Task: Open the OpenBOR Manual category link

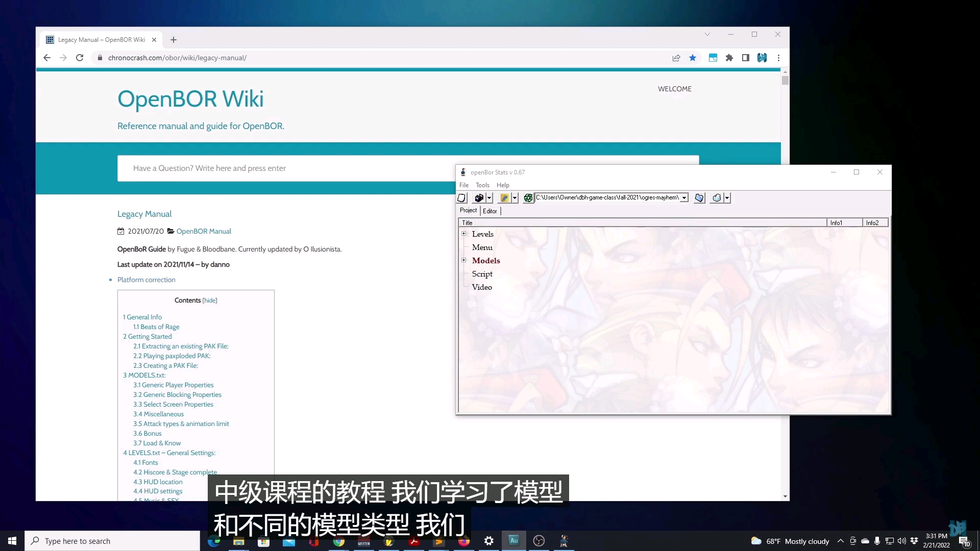Action: [204, 231]
